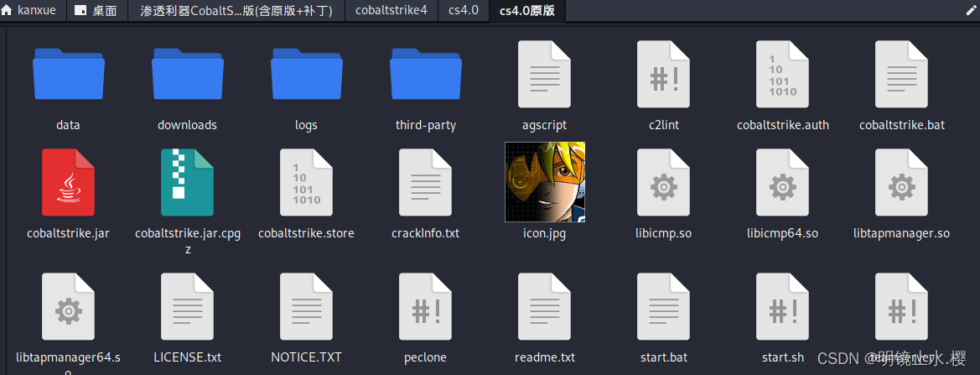Click the downloads folder name label

click(x=188, y=125)
